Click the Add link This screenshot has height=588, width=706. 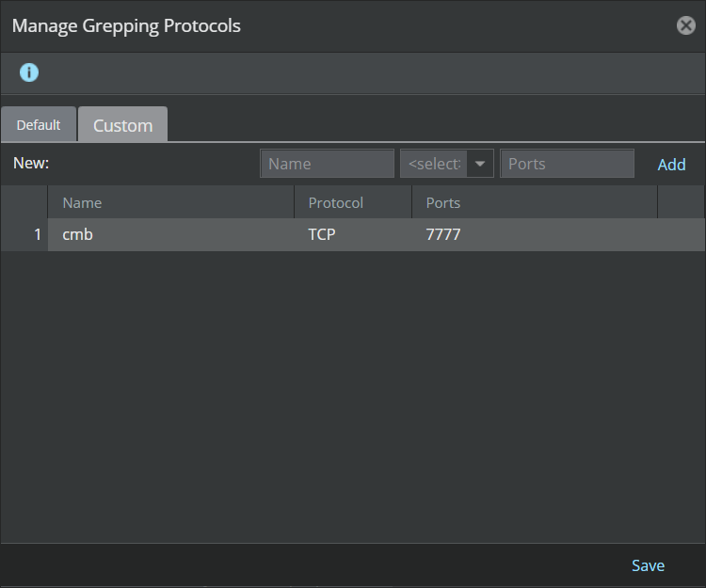[x=671, y=165]
